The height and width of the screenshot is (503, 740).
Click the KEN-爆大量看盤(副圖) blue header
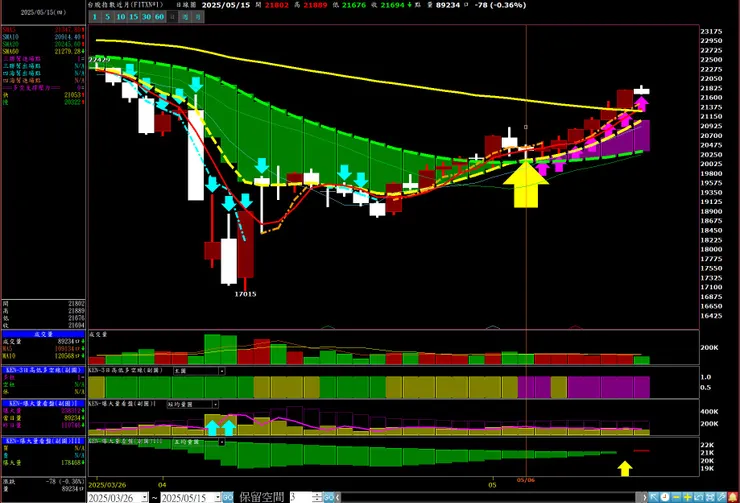[x=43, y=404]
